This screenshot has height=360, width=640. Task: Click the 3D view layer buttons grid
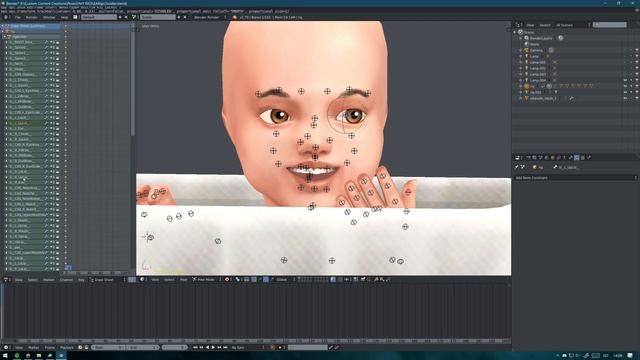coord(313,280)
